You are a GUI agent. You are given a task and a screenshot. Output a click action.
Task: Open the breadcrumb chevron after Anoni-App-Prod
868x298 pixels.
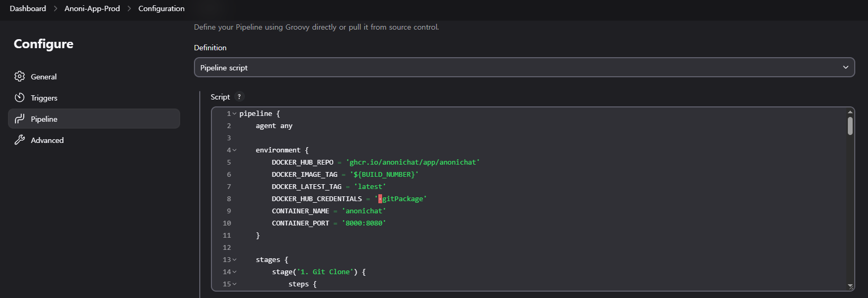[x=129, y=8]
